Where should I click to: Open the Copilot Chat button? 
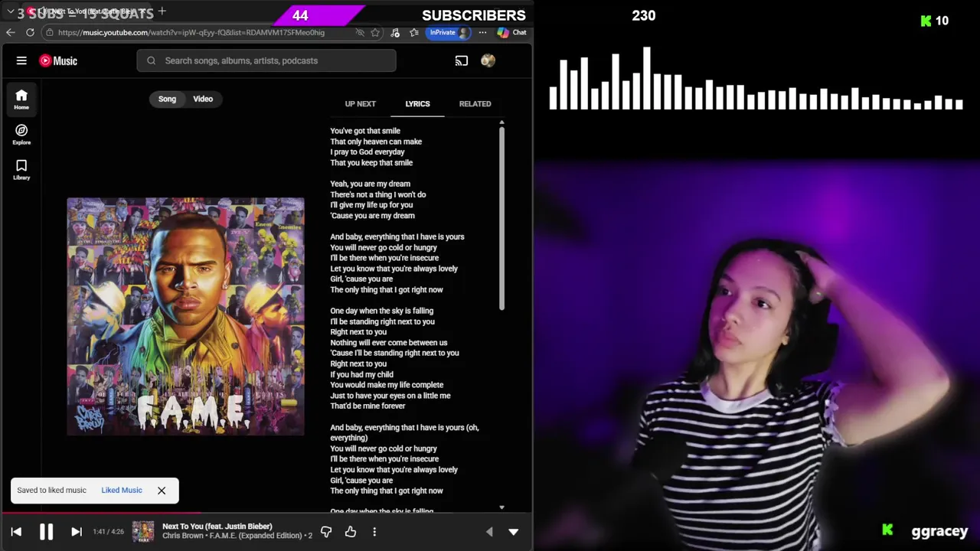click(512, 32)
